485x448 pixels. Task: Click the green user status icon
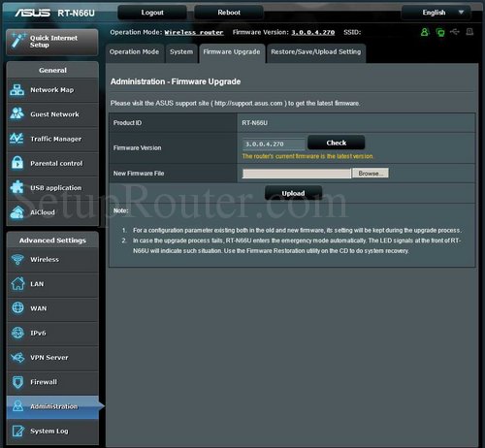coord(425,32)
